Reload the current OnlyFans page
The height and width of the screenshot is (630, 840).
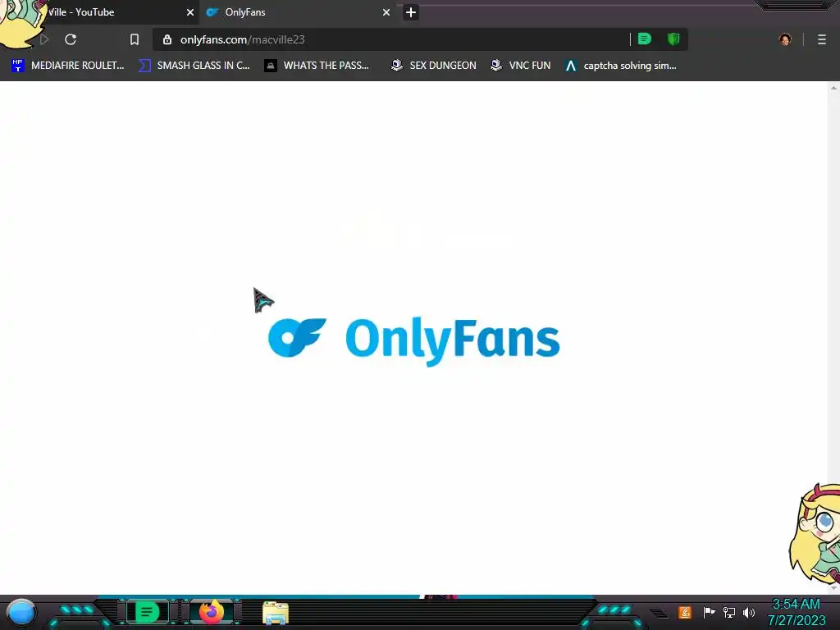pos(71,39)
